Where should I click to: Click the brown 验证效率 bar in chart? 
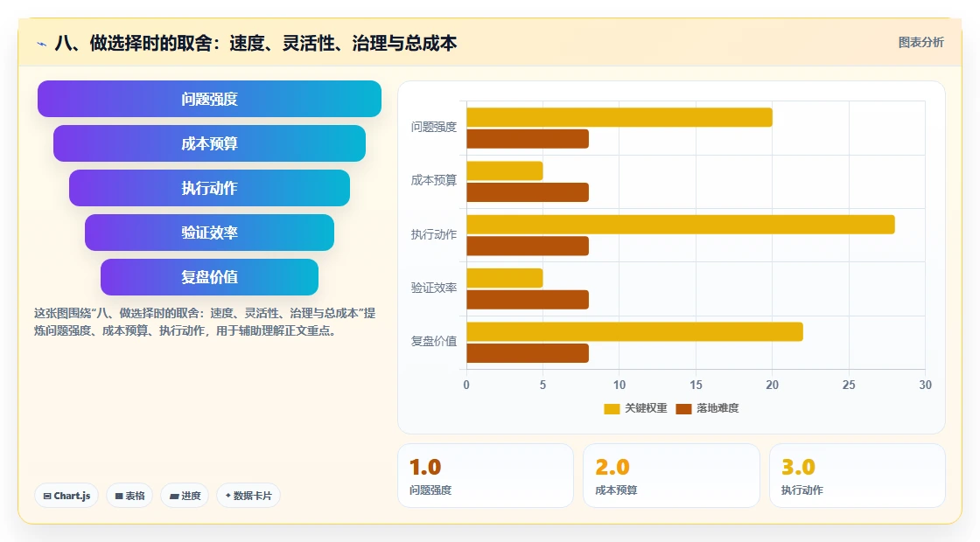coord(528,300)
